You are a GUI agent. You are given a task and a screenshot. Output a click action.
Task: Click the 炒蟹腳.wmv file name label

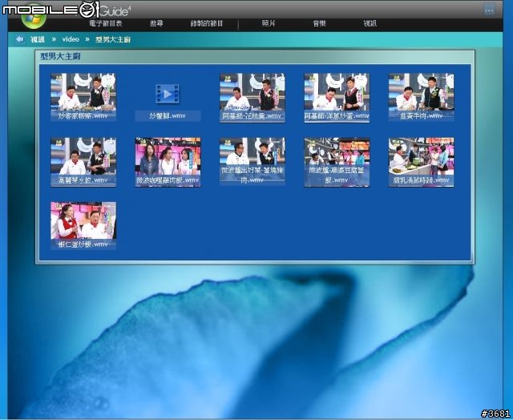pos(168,115)
